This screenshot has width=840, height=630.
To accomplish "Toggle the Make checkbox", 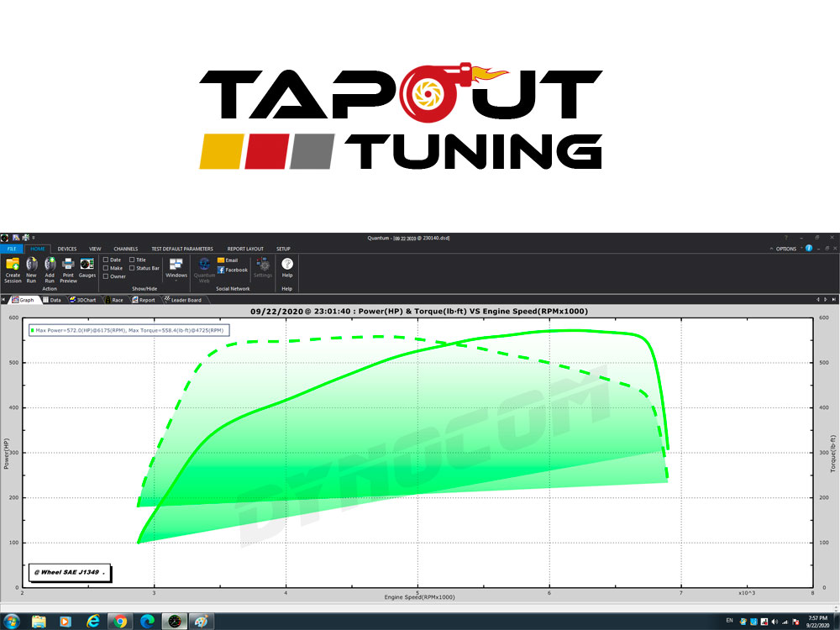I will pos(106,268).
